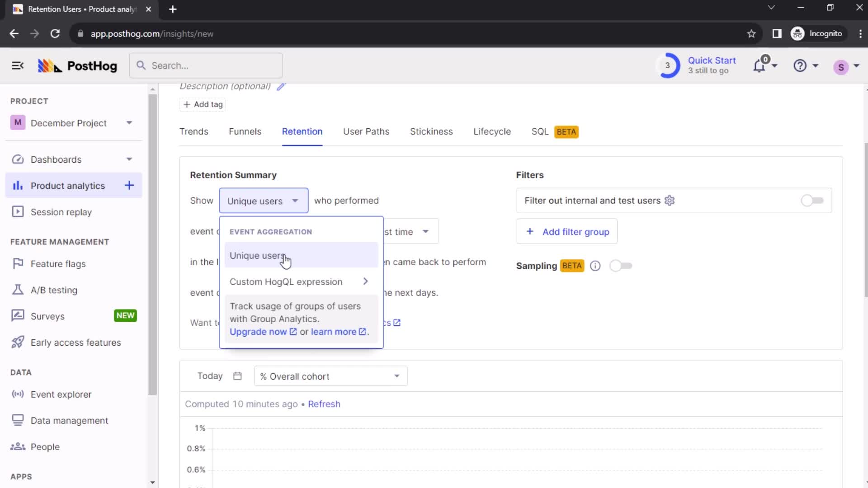Open the Unique users dropdown
The image size is (868, 488).
tap(264, 201)
